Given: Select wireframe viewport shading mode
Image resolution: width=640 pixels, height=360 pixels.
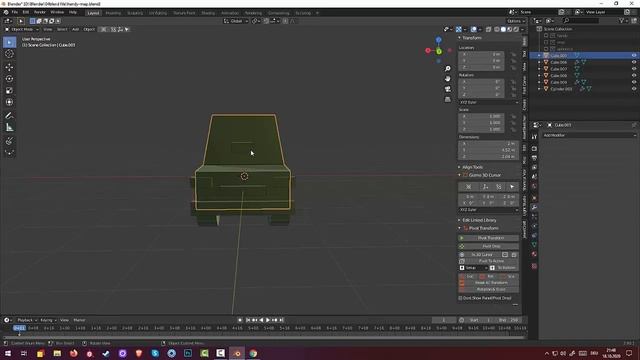Looking at the screenshot, I should pos(497,29).
